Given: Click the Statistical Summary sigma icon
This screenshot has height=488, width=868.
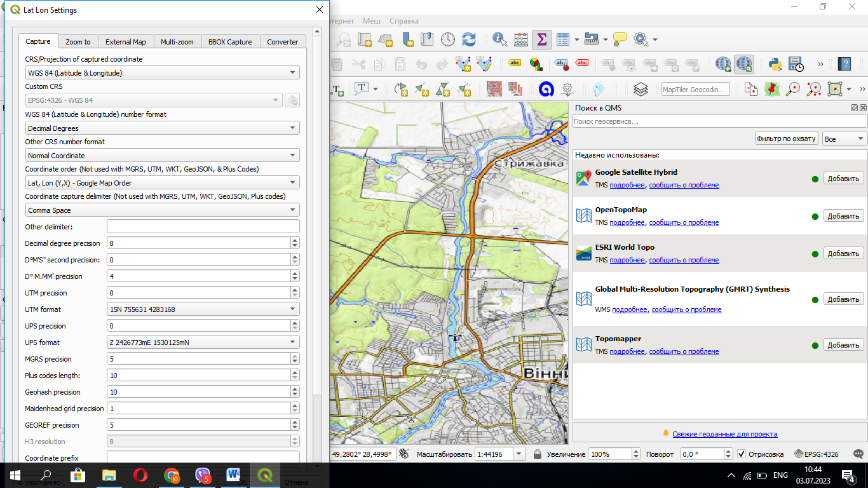Looking at the screenshot, I should (541, 39).
